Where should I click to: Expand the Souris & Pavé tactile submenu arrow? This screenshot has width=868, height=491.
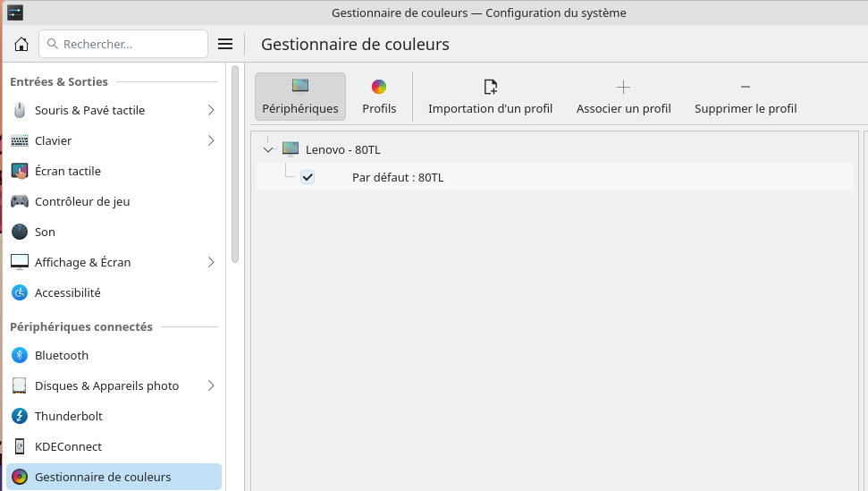click(x=211, y=110)
